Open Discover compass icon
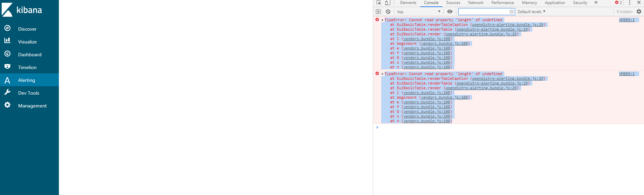The image size is (644, 195). point(7,28)
